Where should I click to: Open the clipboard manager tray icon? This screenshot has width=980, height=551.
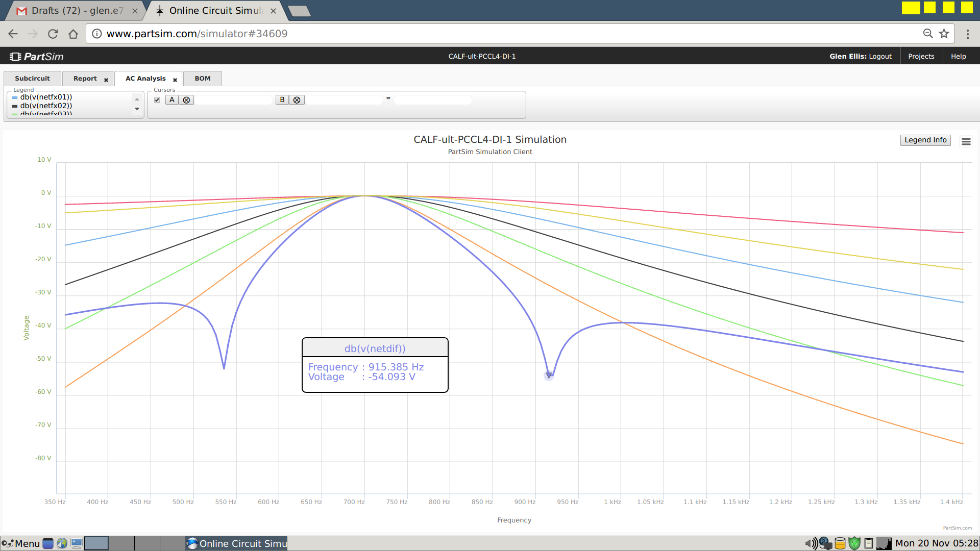[869, 543]
